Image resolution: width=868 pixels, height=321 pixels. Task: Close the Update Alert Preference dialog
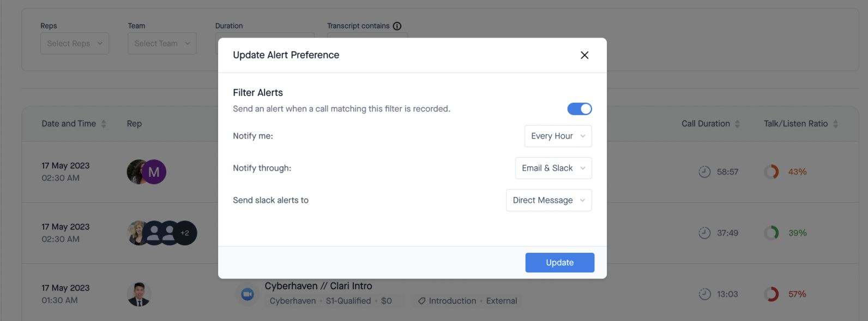click(x=584, y=55)
